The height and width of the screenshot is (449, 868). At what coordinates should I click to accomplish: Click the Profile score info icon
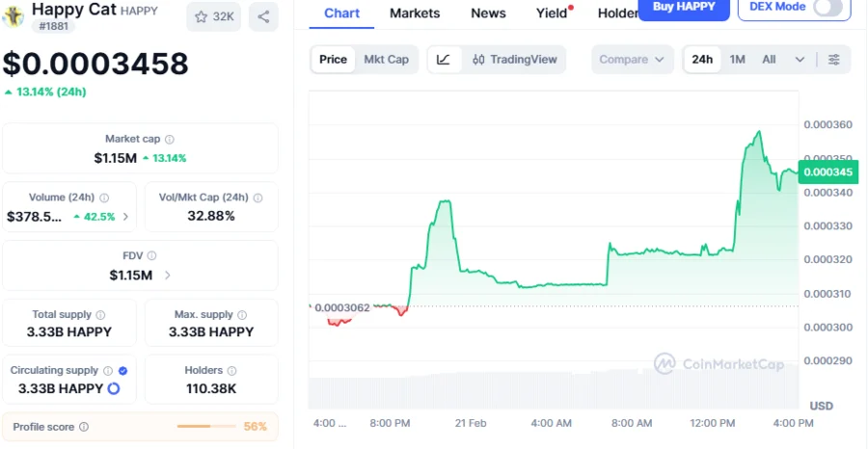click(84, 427)
